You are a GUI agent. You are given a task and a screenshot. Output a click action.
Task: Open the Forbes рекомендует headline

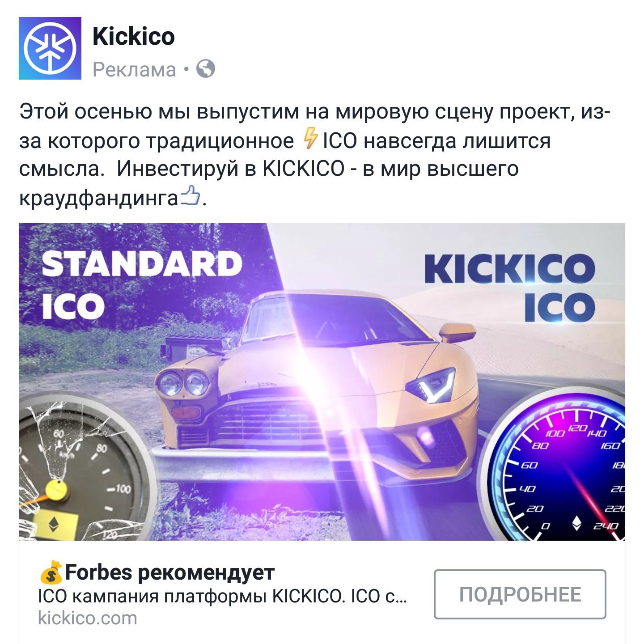[170, 572]
